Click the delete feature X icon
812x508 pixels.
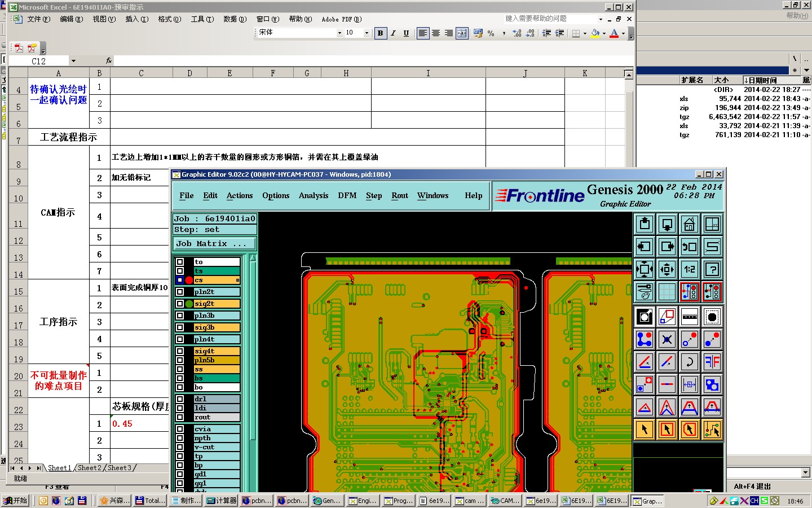coord(667,339)
